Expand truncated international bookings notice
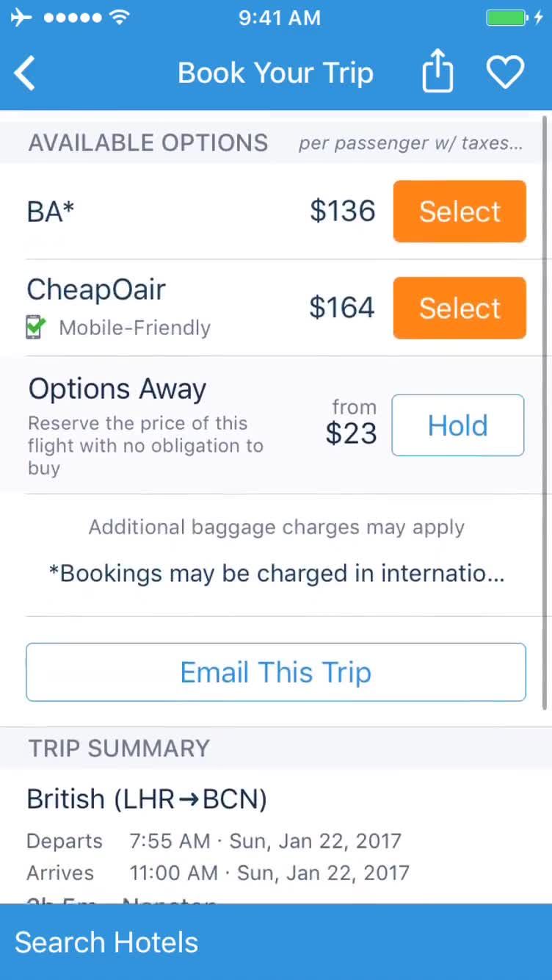The width and height of the screenshot is (552, 980). 276,574
